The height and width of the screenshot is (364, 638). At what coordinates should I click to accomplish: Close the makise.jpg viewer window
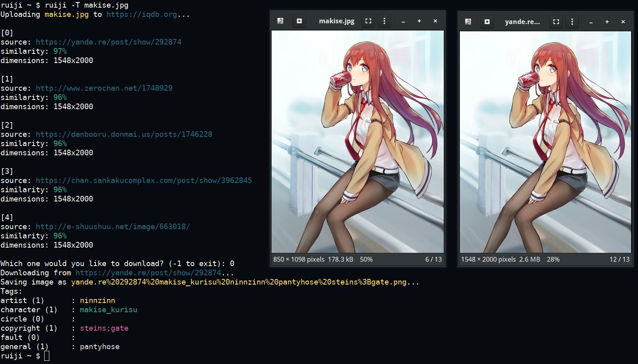[x=435, y=21]
